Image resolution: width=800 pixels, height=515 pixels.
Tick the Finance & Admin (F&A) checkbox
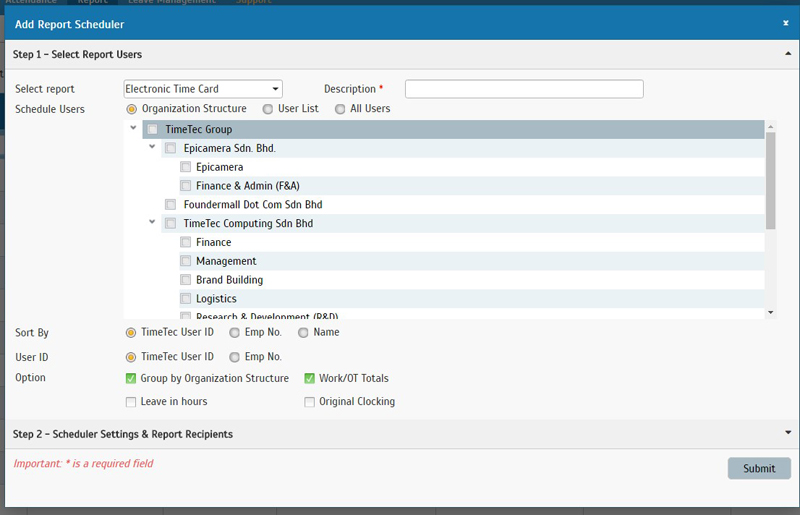pos(186,186)
